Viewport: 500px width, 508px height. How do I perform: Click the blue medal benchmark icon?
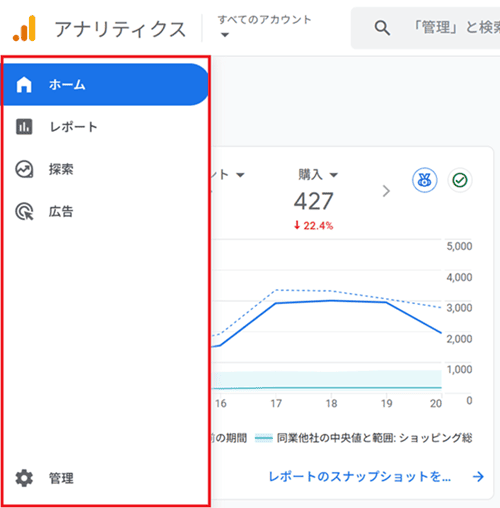tap(424, 180)
